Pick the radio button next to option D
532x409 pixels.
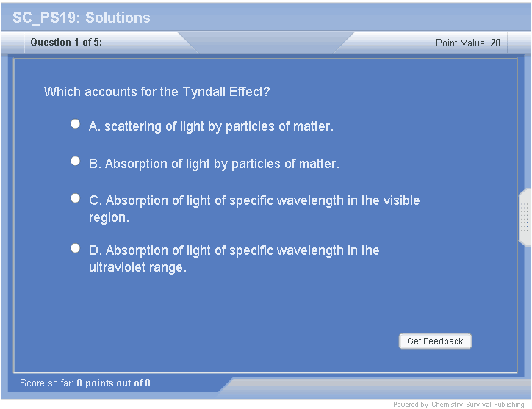pyautogui.click(x=75, y=248)
